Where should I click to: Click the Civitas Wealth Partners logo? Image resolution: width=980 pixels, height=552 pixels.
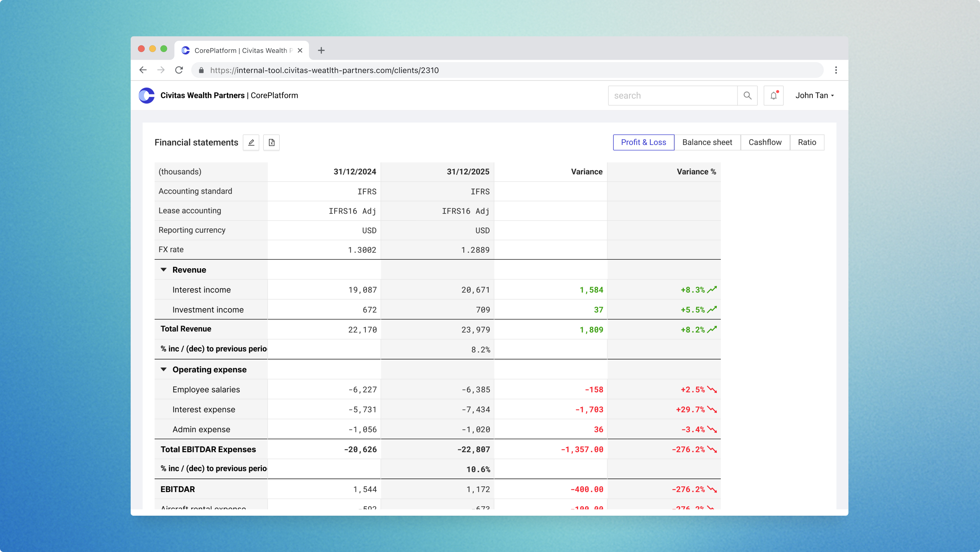[x=146, y=96]
